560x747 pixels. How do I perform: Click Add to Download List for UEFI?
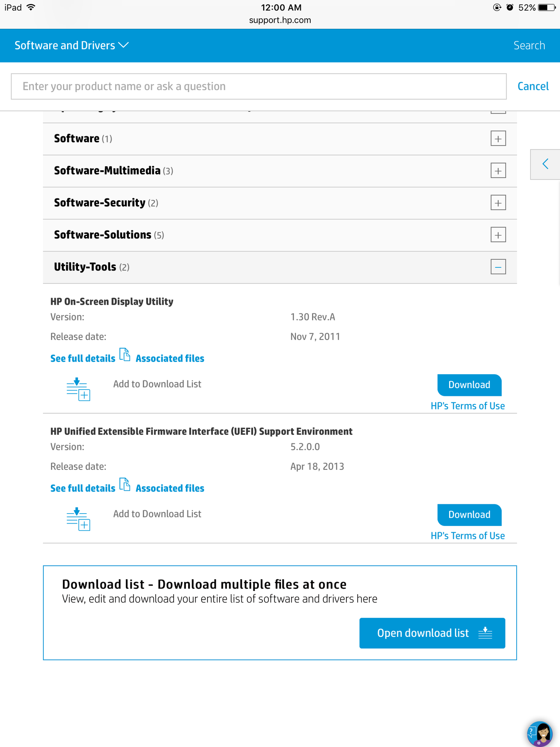point(157,514)
